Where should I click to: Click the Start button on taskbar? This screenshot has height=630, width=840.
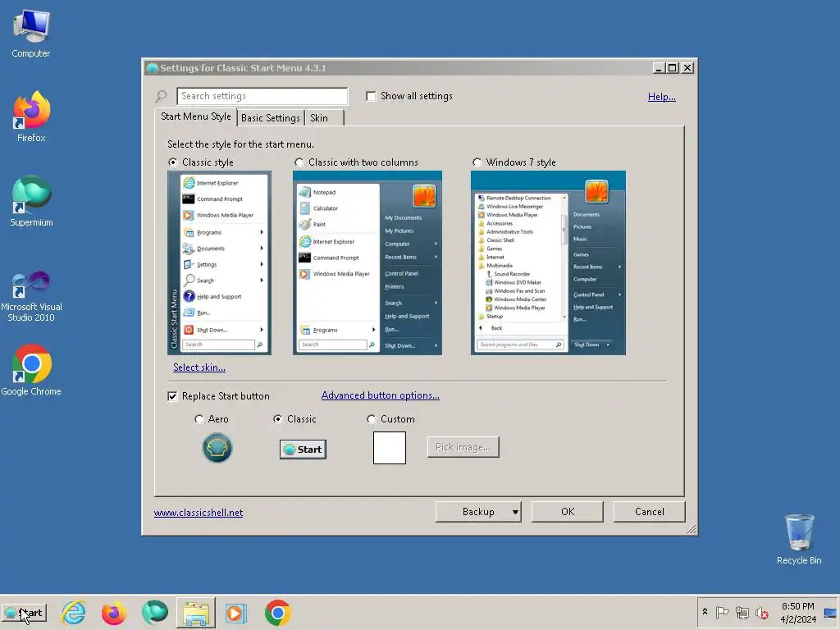pos(24,613)
